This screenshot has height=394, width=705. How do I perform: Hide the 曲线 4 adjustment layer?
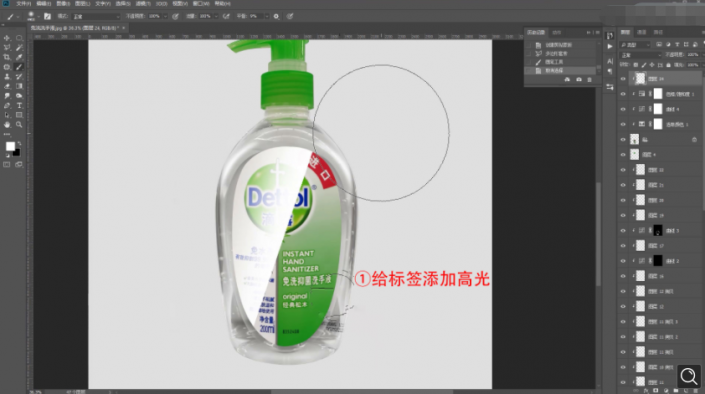pyautogui.click(x=623, y=109)
